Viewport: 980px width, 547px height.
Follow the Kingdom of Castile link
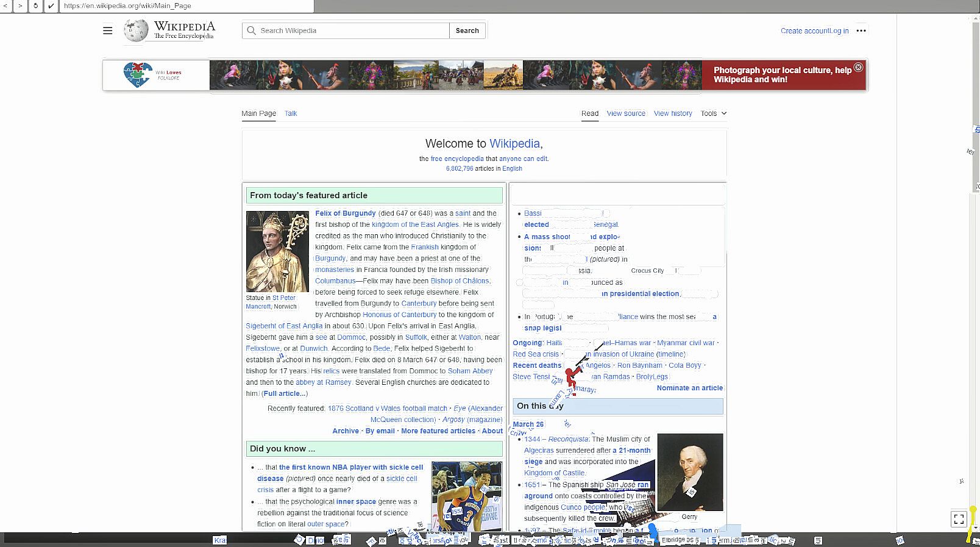pyautogui.click(x=554, y=473)
